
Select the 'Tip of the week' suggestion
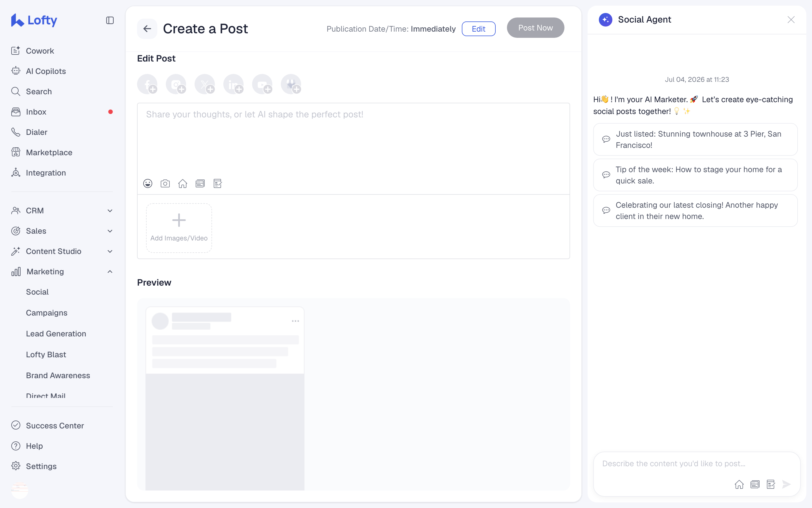(695, 175)
